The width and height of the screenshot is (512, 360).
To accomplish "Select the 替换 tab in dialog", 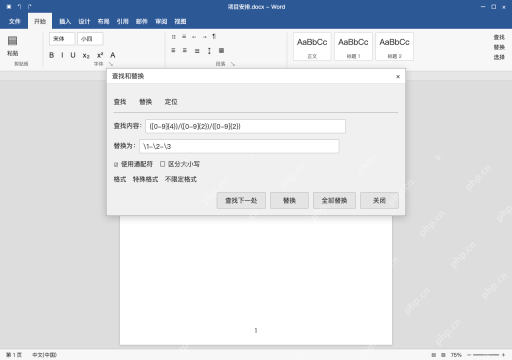I will click(x=146, y=102).
